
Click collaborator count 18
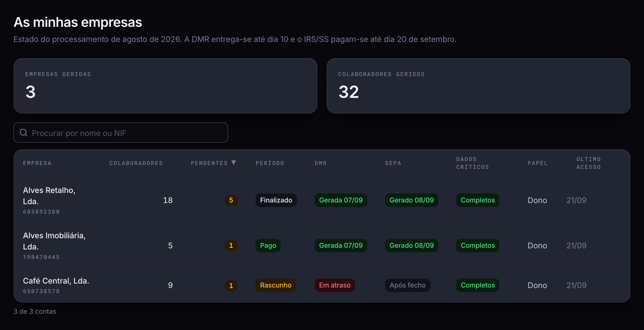(168, 200)
